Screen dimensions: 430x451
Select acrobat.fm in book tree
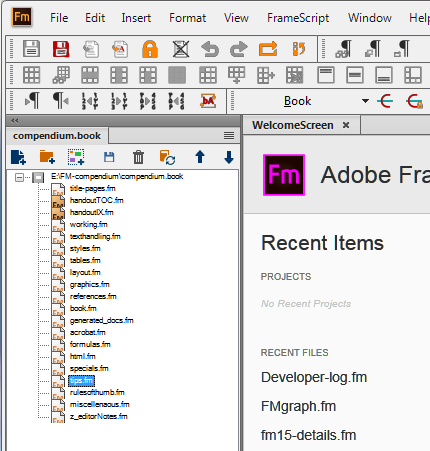(x=88, y=332)
